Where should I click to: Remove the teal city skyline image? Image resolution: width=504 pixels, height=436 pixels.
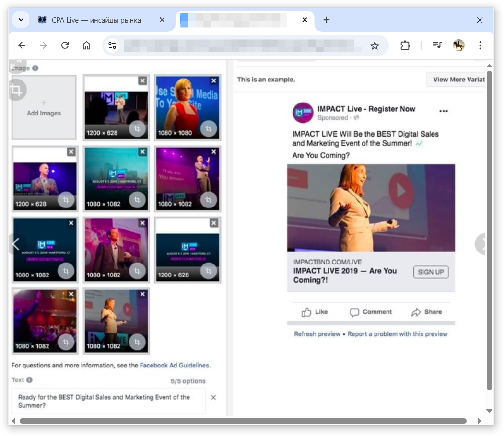click(142, 152)
